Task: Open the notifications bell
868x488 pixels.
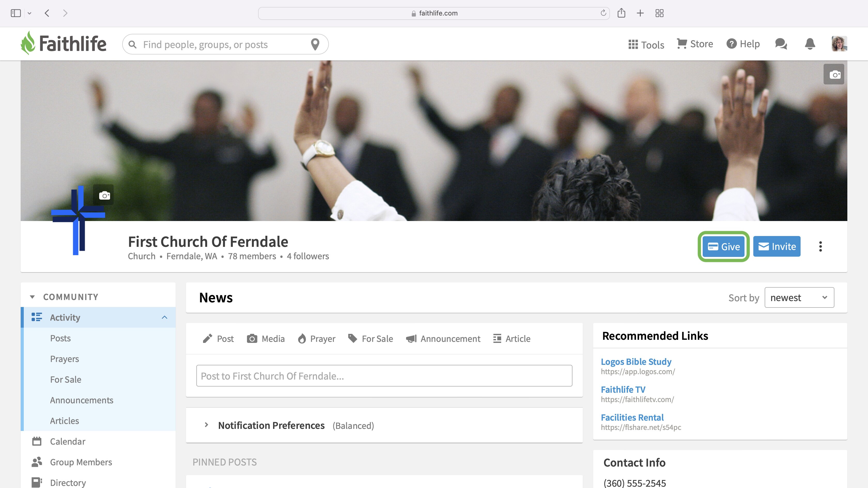Action: tap(810, 44)
